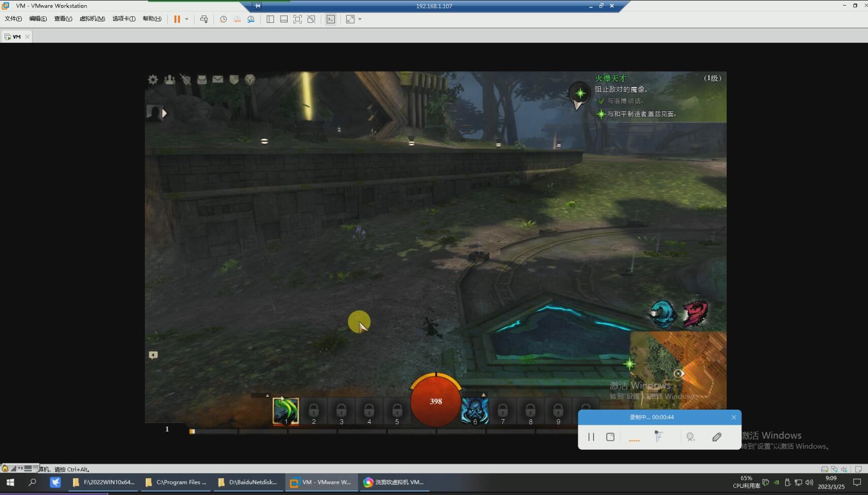
Task: Activate healing skill 6
Action: 475,411
